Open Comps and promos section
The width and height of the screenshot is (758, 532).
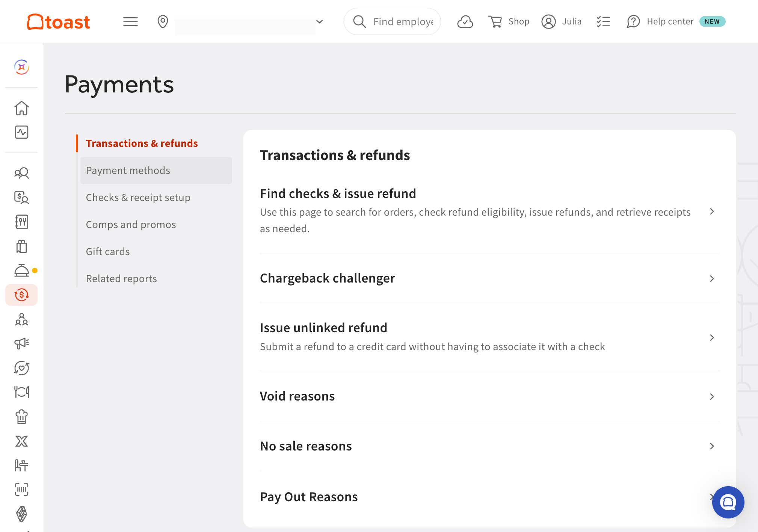tap(131, 225)
